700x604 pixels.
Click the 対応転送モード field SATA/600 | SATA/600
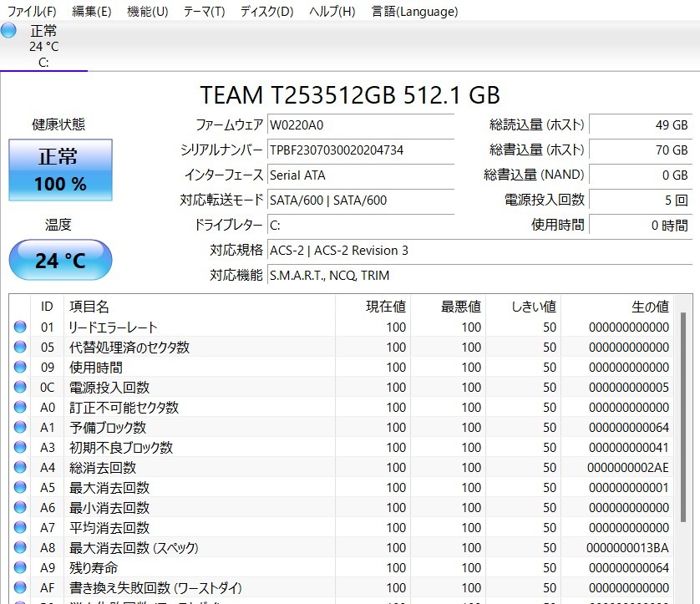point(361,200)
